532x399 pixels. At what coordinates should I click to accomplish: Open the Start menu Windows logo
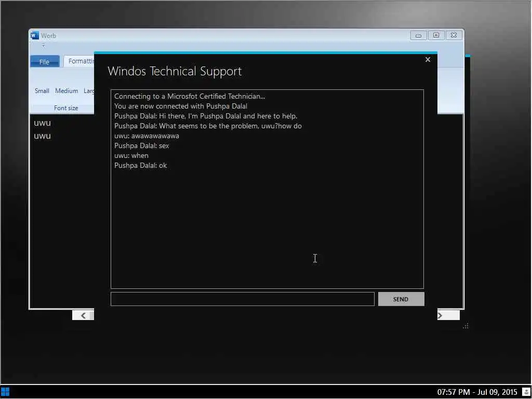(x=5, y=392)
